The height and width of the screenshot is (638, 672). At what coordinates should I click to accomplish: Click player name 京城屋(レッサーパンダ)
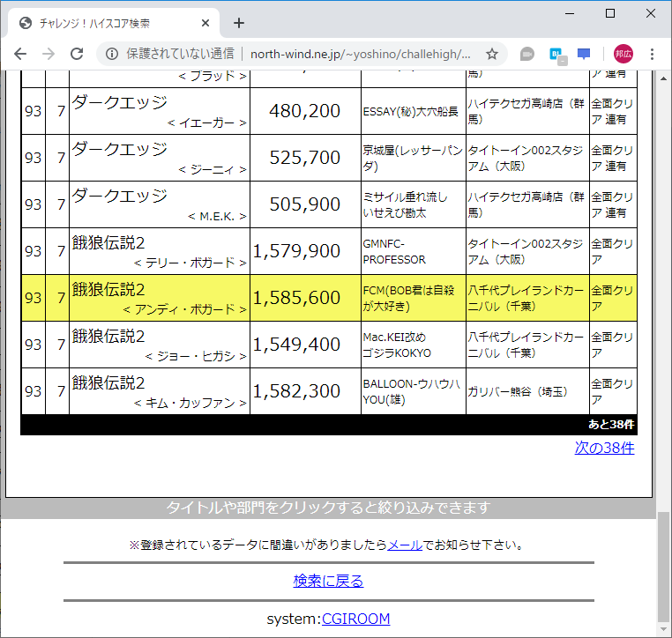click(413, 158)
